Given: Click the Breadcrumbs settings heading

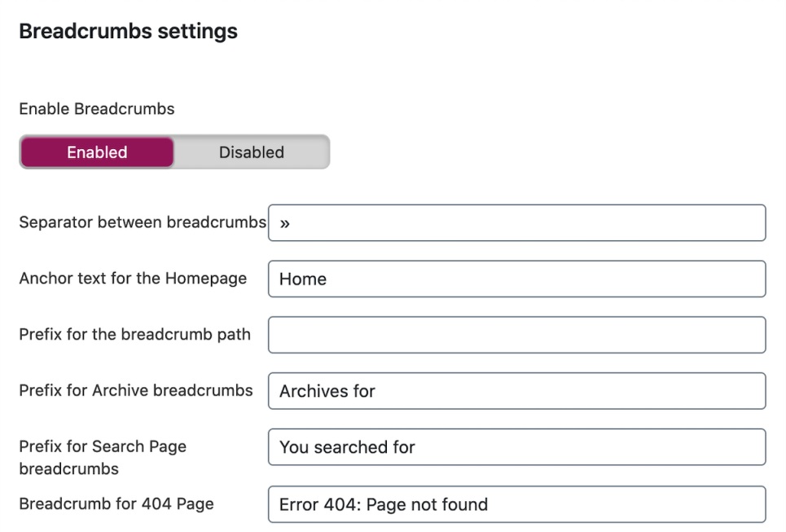Looking at the screenshot, I should pos(129,31).
